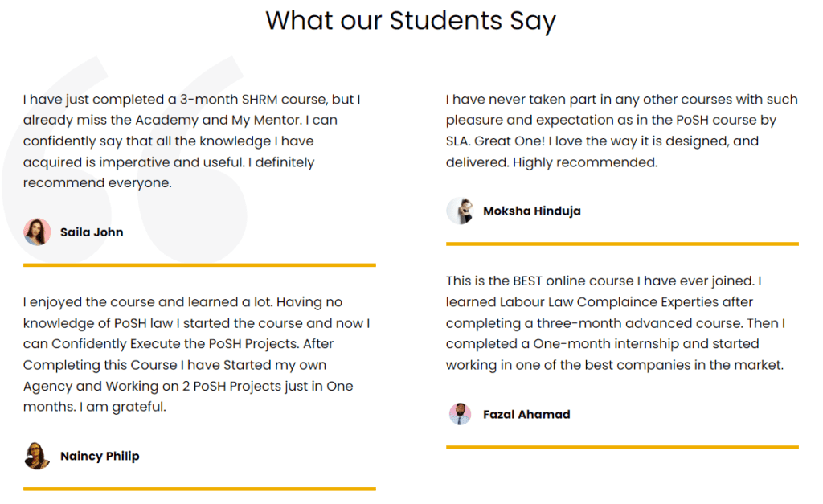The height and width of the screenshot is (504, 823).
Task: Select the Naincy Philip name text
Action: [100, 456]
